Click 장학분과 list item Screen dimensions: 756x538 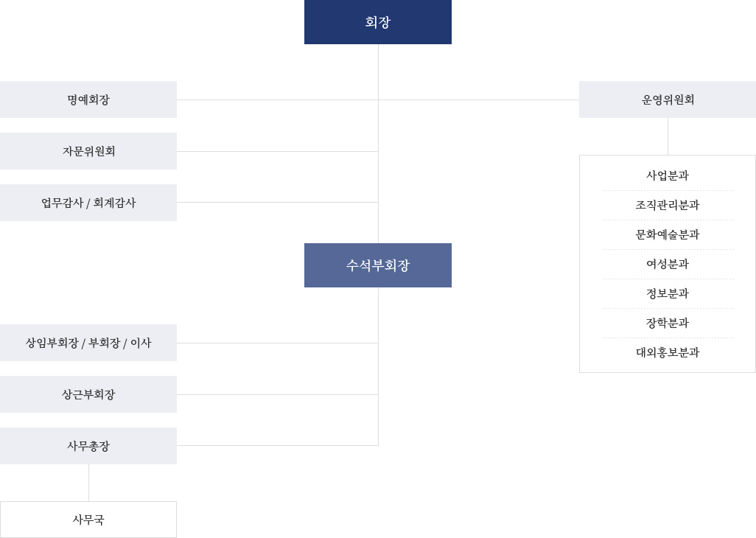coord(668,323)
